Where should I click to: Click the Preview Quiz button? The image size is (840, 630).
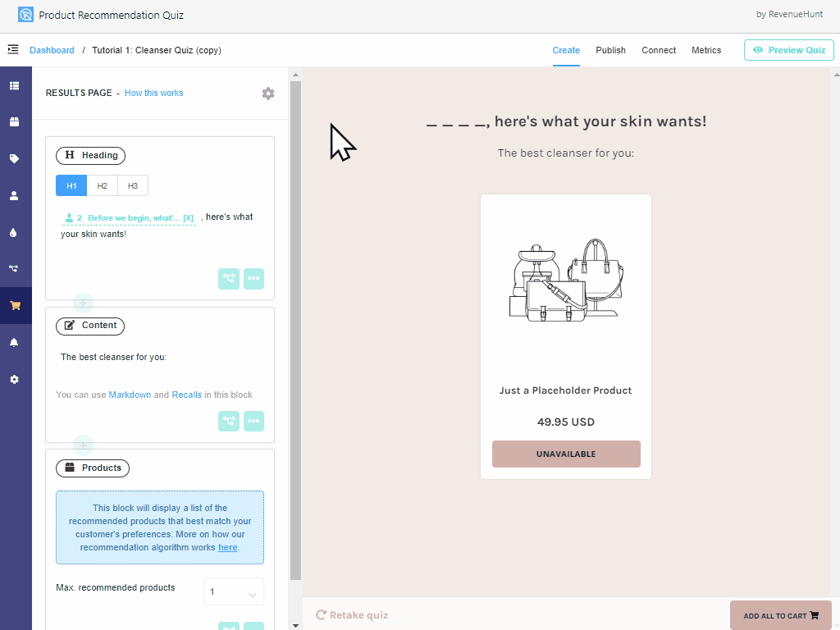pyautogui.click(x=788, y=50)
